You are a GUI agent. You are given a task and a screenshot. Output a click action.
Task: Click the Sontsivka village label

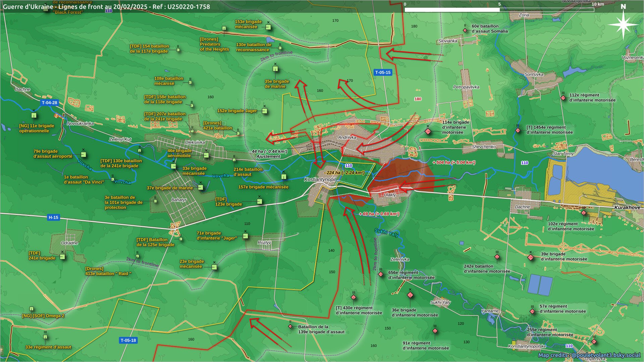(534, 74)
